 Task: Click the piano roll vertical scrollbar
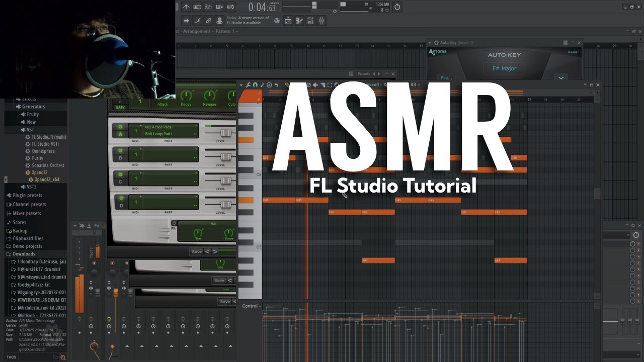click(597, 194)
